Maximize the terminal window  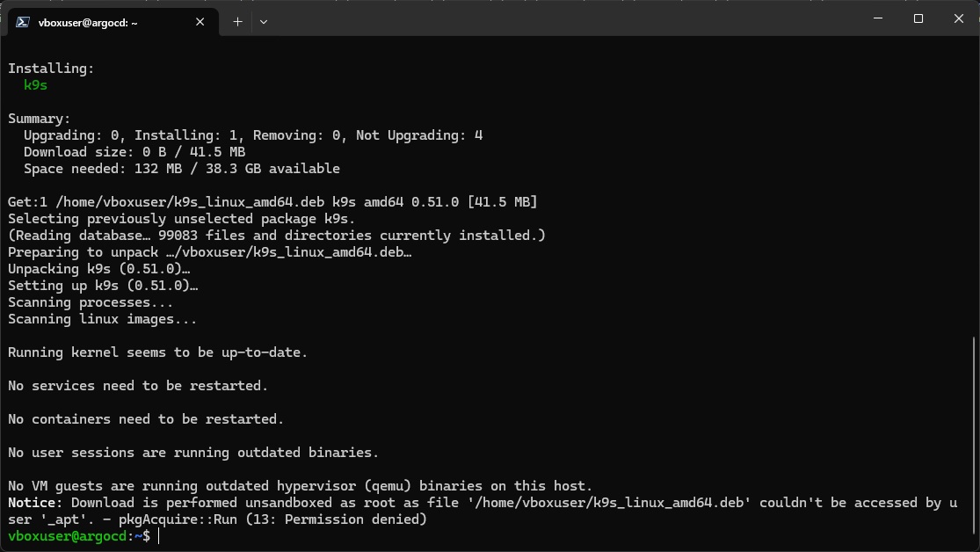point(918,18)
